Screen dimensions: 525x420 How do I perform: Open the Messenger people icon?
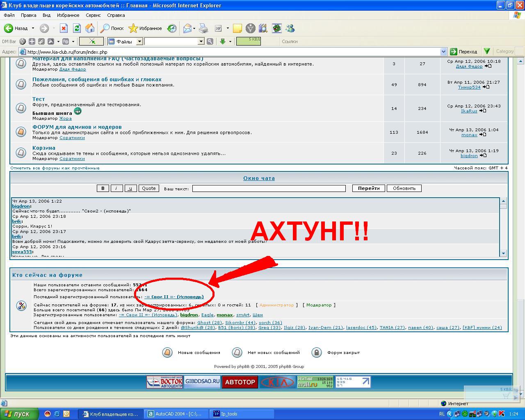click(290, 28)
